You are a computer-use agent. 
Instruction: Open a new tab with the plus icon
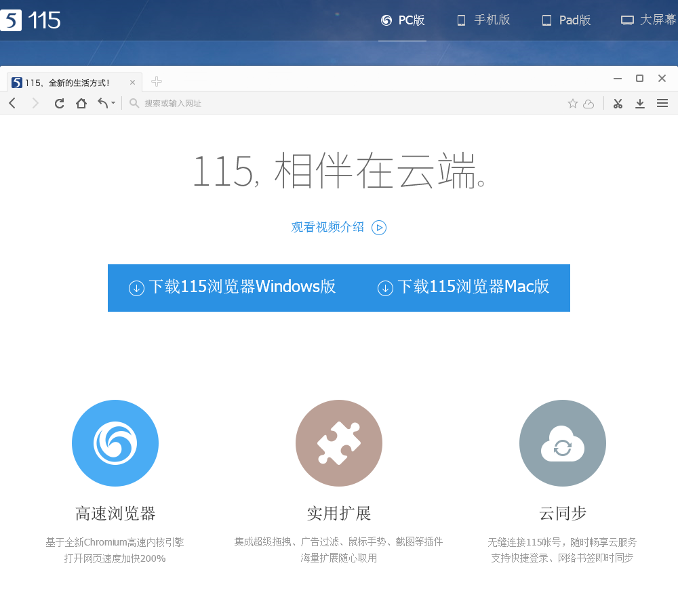[x=157, y=81]
